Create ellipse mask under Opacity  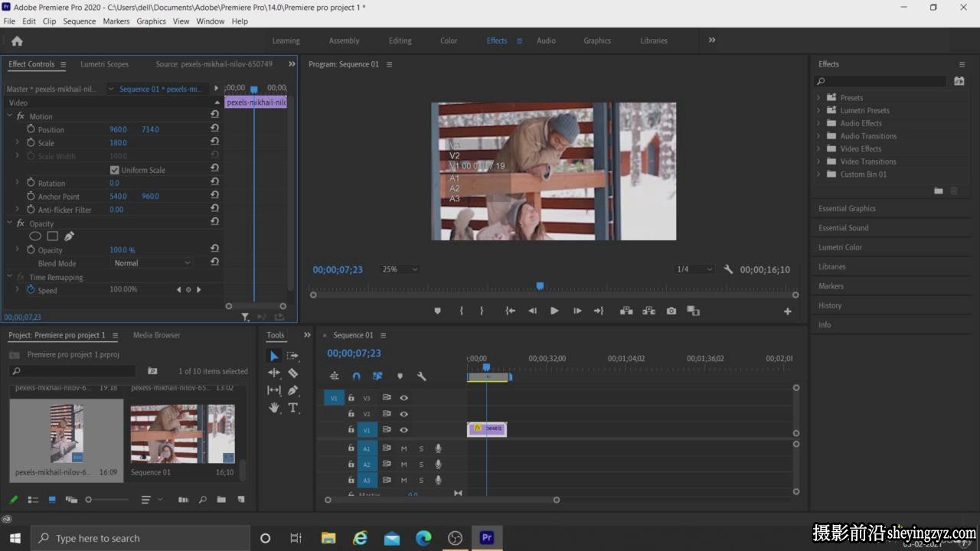coord(35,236)
